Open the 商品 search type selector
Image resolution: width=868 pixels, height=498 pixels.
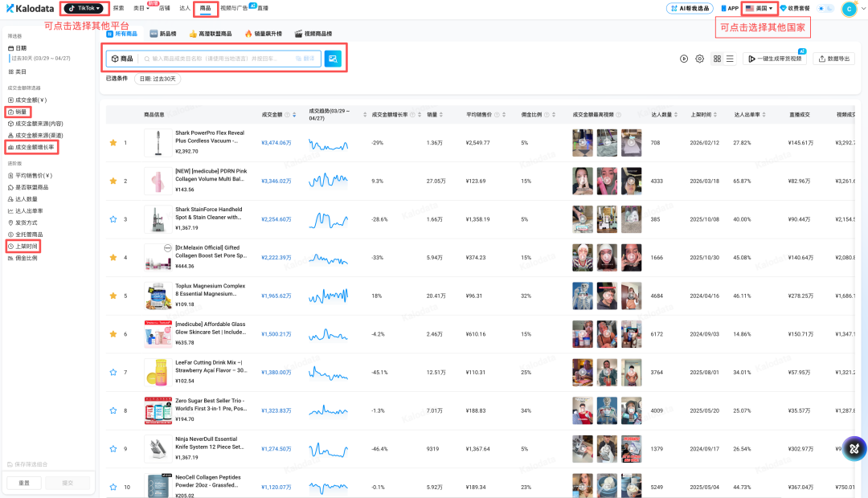pos(122,59)
